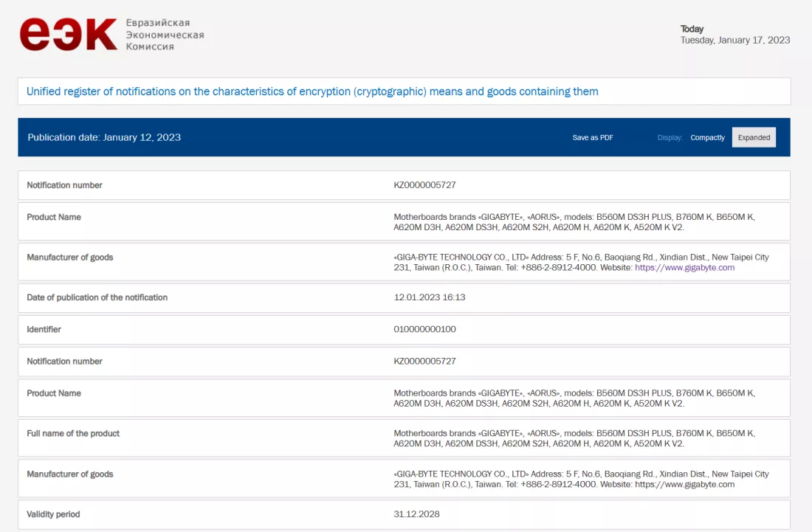This screenshot has height=532, width=812.
Task: Click the Publication date January 12, 2023 header
Action: [104, 137]
